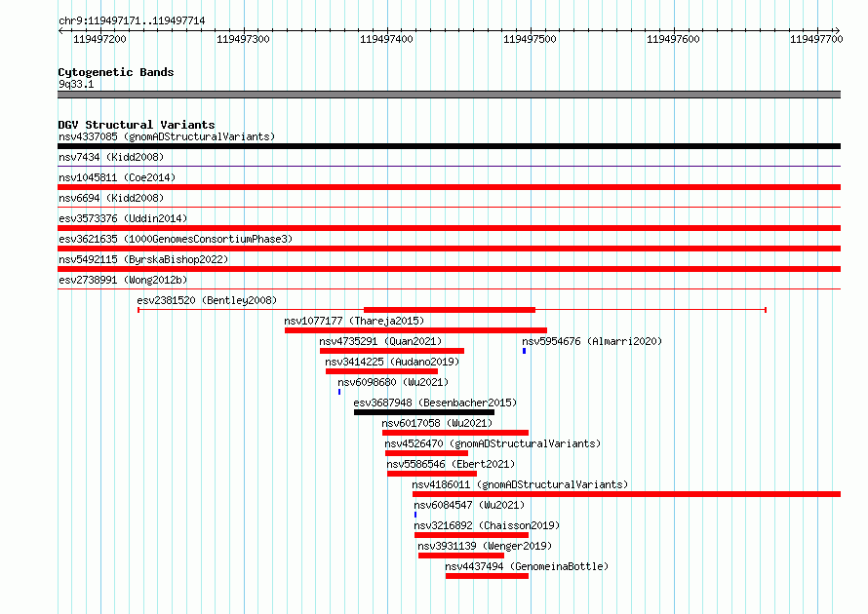Open nsv4437494 (GenomeinaBottle) label
Image resolution: width=868 pixels, height=614 pixels.
coord(527,566)
